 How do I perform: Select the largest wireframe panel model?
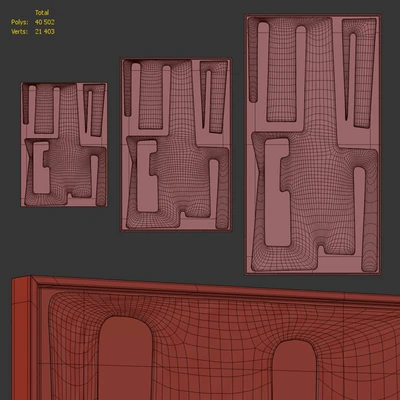click(x=313, y=145)
